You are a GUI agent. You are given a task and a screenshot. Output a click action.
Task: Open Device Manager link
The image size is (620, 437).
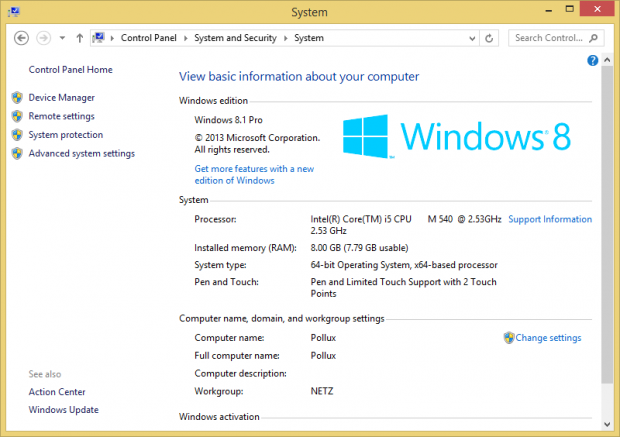point(61,98)
